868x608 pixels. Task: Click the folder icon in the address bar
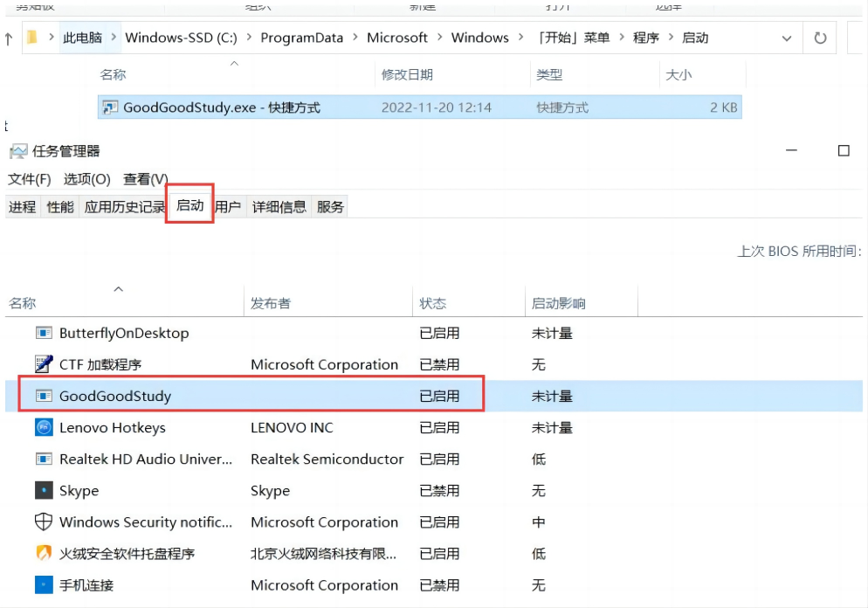pos(32,37)
